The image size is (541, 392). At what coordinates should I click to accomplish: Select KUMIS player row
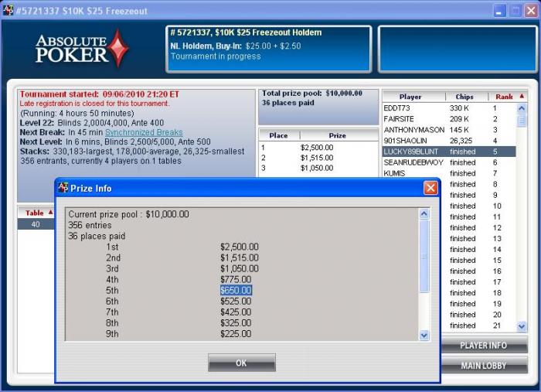[x=448, y=173]
